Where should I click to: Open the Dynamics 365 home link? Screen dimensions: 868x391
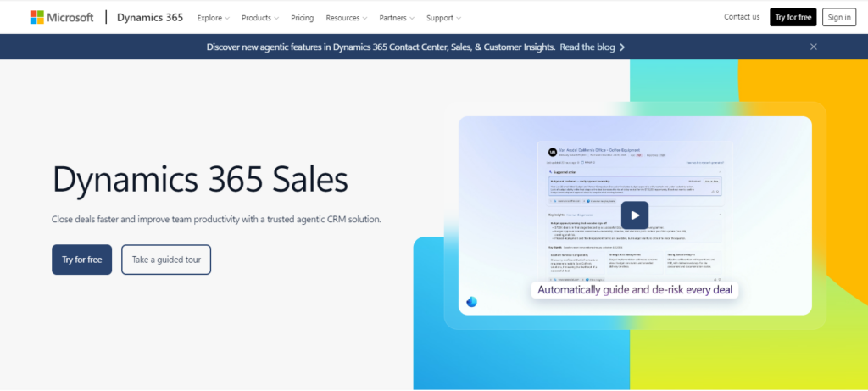(149, 17)
